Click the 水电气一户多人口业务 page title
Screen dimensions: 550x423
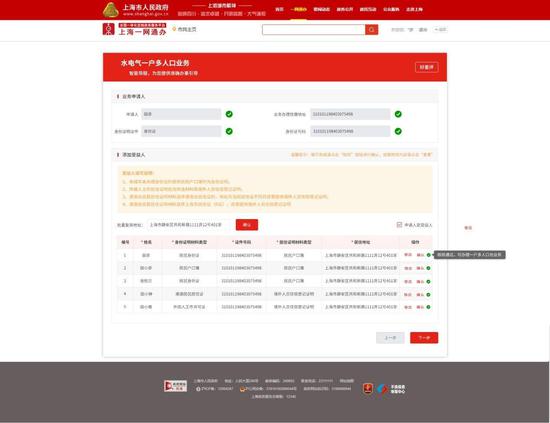tap(155, 63)
